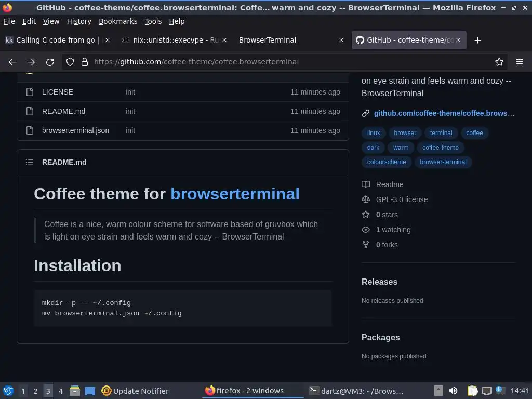The width and height of the screenshot is (532, 399).
Task: Click the LICENSE file icon
Action: click(30, 92)
